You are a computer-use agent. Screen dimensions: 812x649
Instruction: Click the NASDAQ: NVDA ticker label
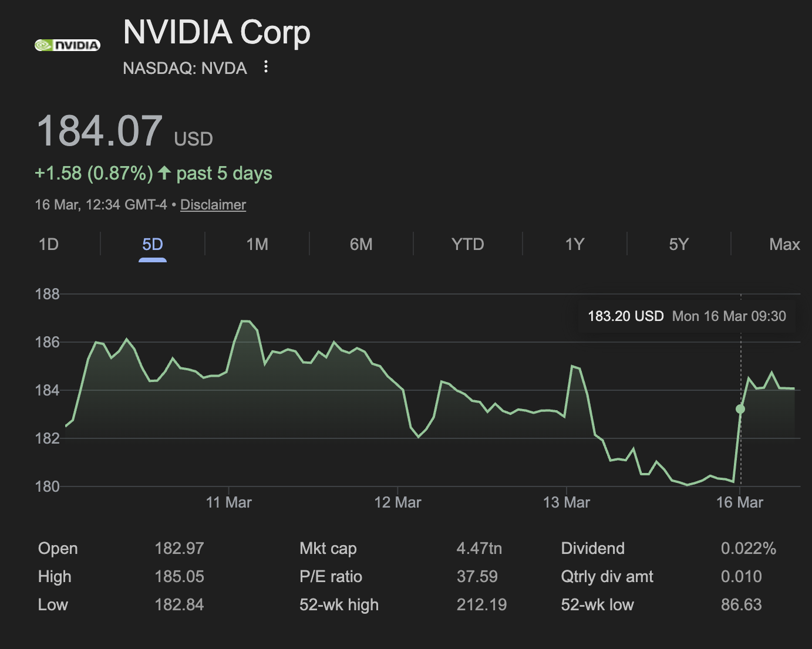pyautogui.click(x=185, y=68)
